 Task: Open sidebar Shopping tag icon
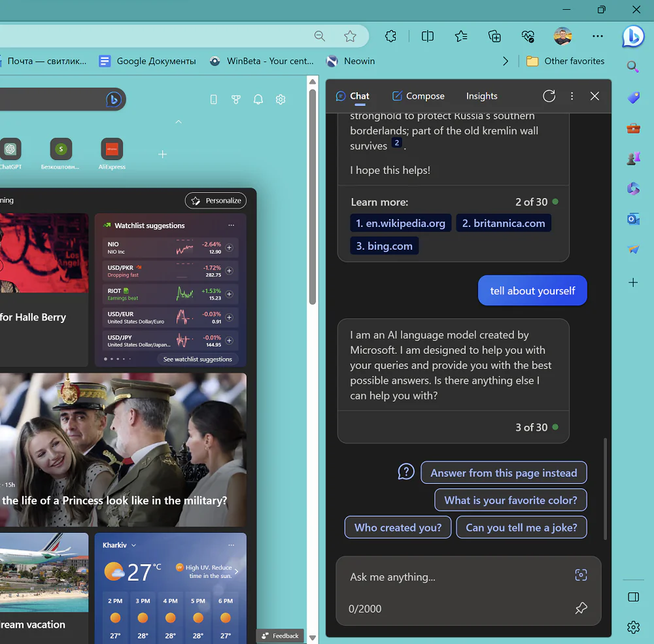(633, 97)
